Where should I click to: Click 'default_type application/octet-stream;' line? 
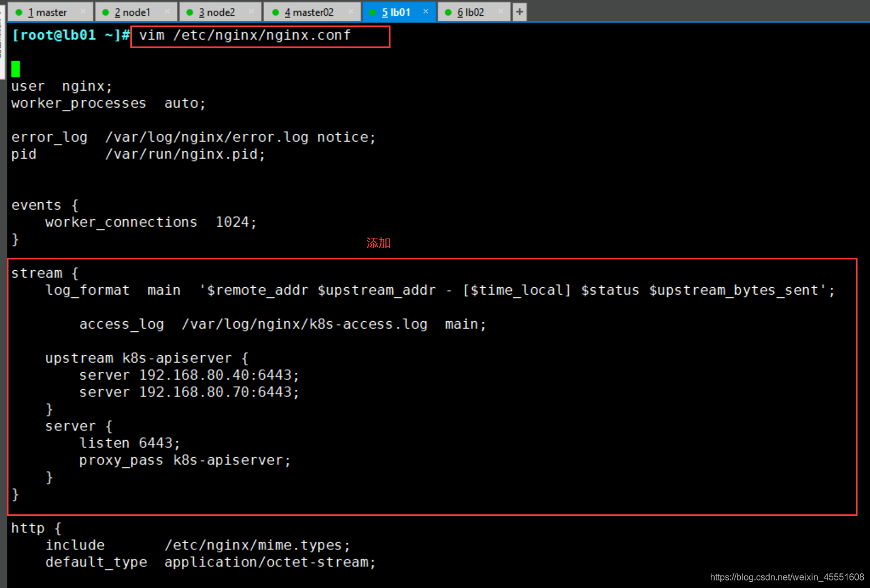(210, 563)
